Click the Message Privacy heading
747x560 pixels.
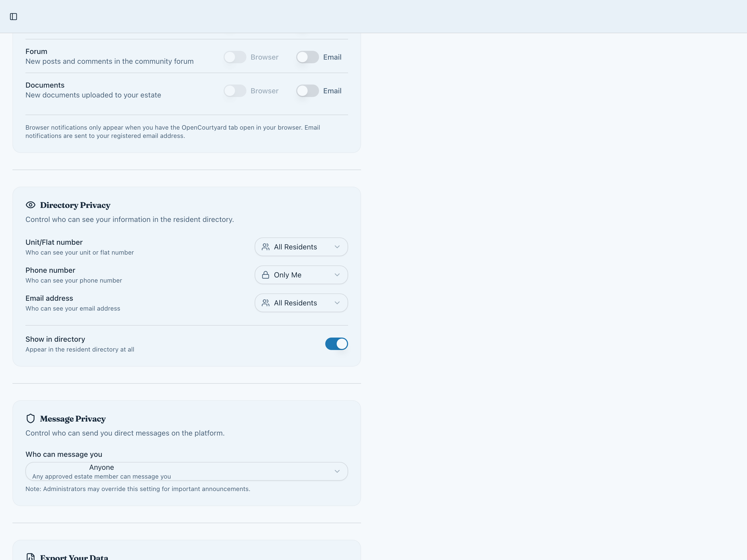click(x=73, y=419)
